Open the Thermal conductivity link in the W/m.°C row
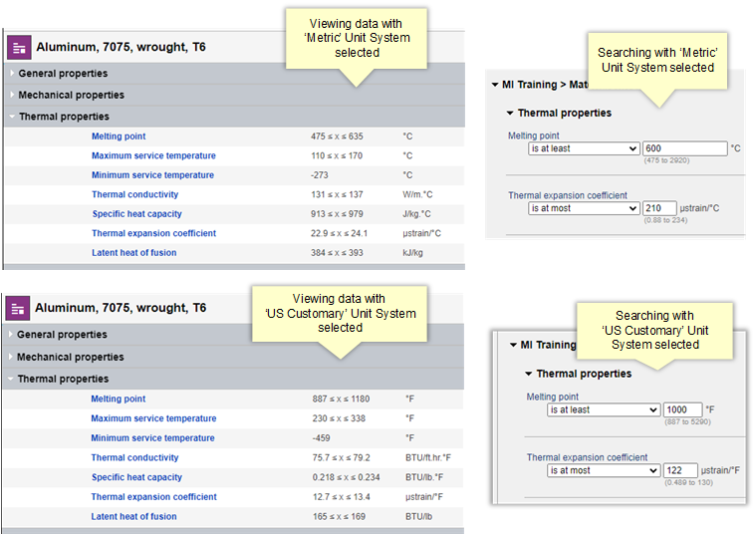The width and height of the screenshot is (756, 535). pos(134,194)
